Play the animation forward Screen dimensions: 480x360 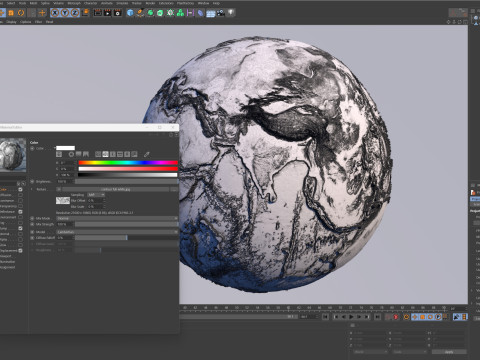pyautogui.click(x=351, y=317)
